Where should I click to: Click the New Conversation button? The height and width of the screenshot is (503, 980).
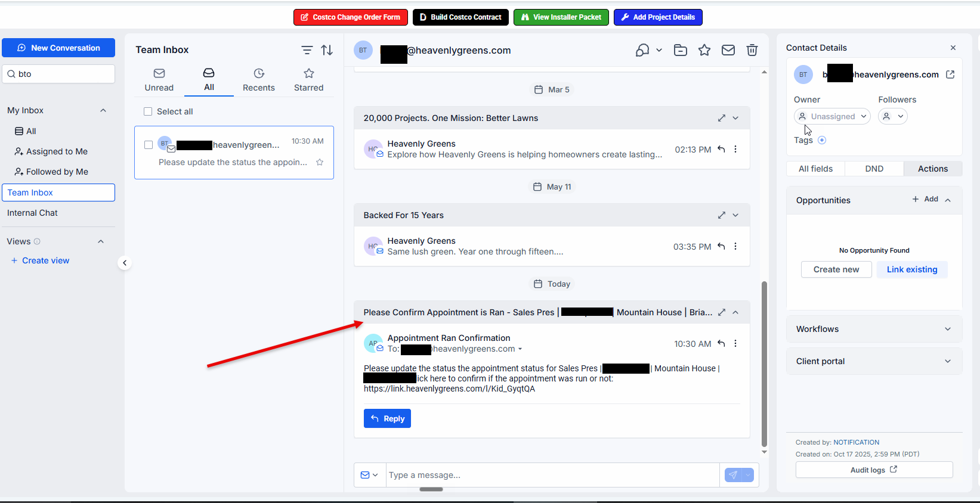[x=58, y=48]
